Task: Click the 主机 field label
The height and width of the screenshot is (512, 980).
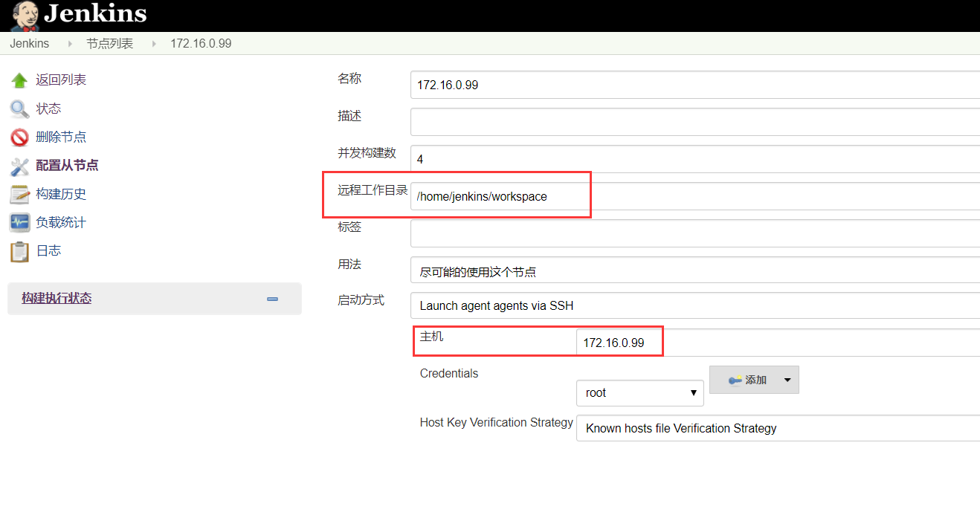Action: click(432, 337)
